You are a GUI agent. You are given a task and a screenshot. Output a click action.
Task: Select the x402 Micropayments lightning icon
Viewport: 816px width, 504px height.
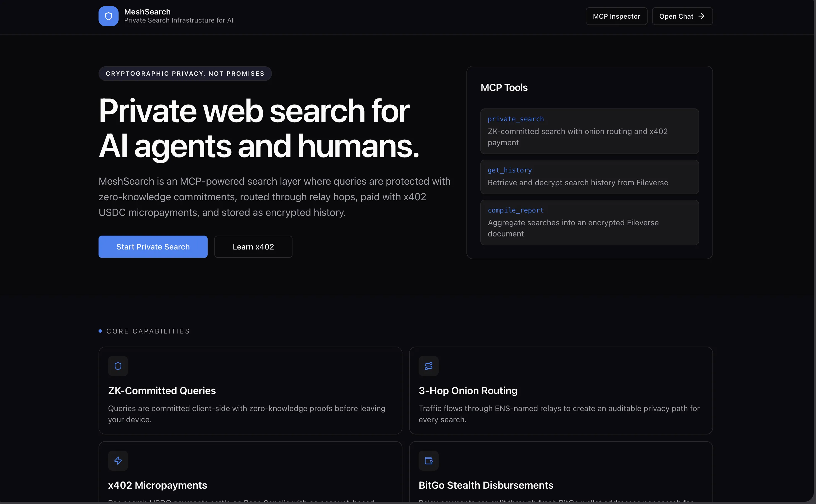coord(118,460)
